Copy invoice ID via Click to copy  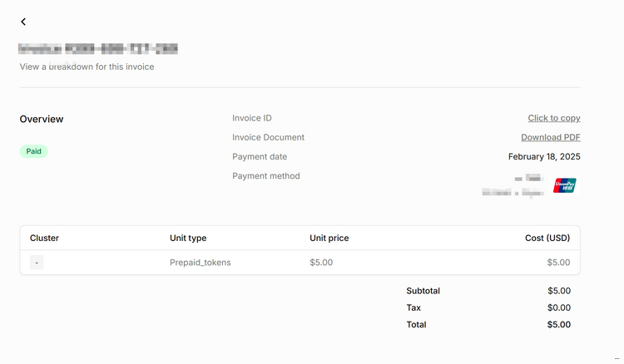pyautogui.click(x=553, y=118)
